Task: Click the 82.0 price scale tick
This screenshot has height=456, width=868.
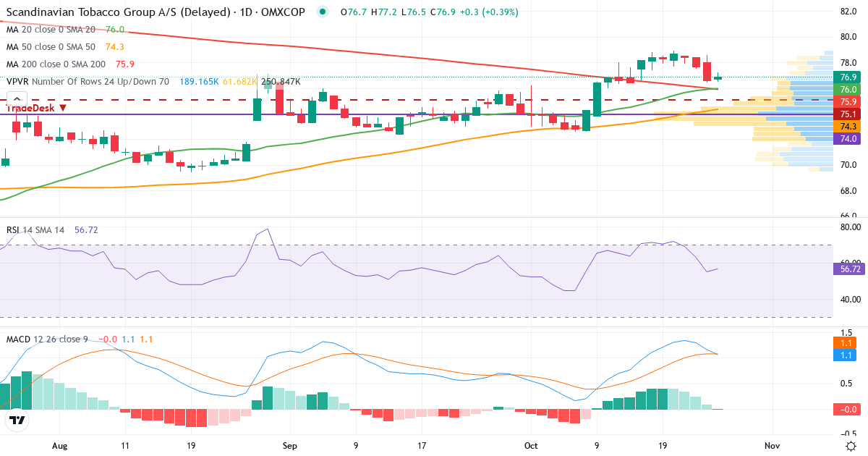Action: [x=848, y=11]
